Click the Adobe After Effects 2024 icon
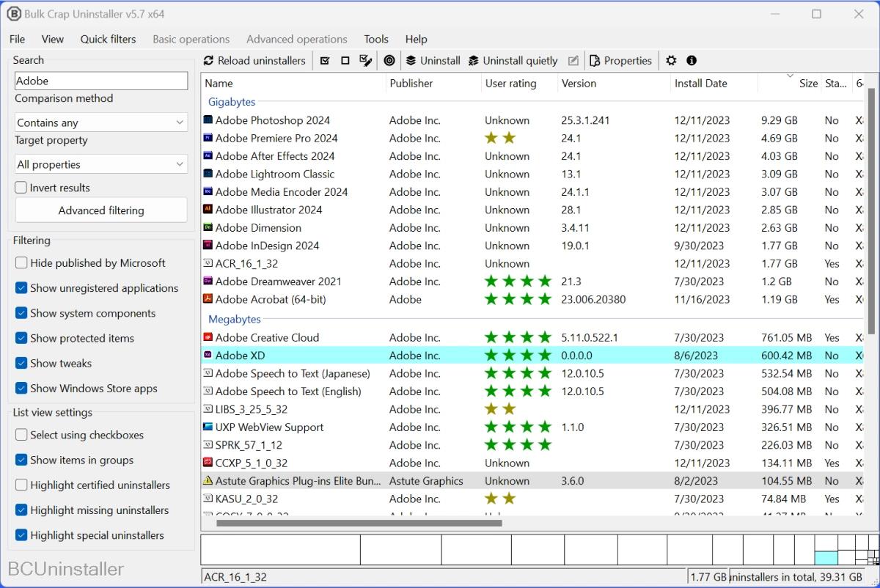The image size is (880, 588). (208, 156)
